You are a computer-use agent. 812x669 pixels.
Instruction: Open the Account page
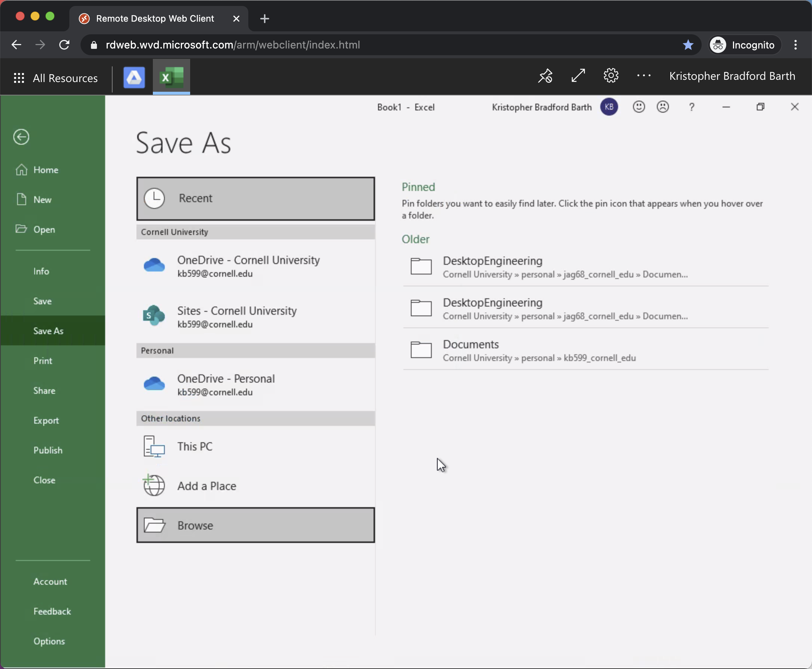point(53,581)
